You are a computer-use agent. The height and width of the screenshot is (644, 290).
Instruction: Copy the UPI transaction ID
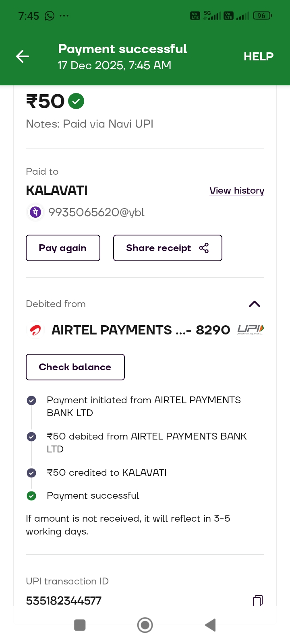click(257, 601)
